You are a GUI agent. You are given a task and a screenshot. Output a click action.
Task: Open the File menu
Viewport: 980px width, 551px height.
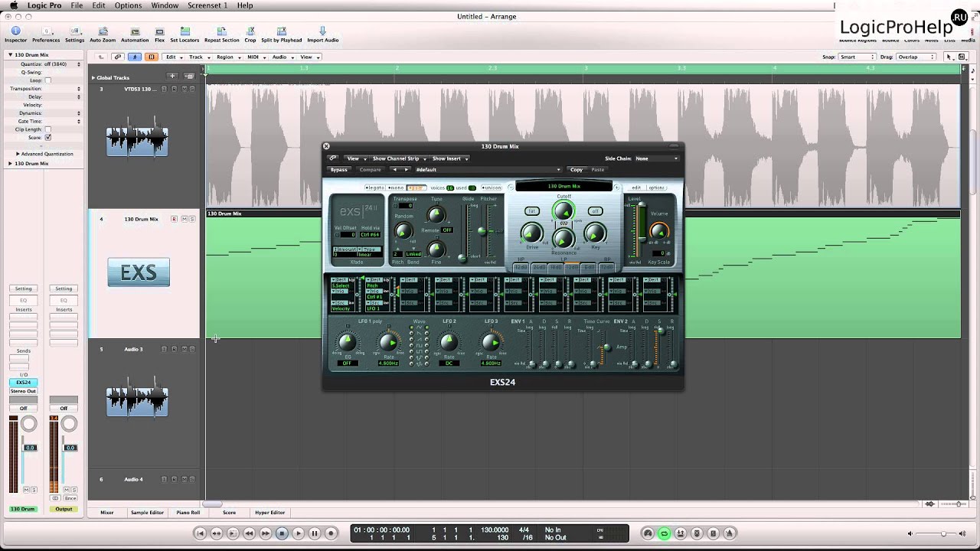click(77, 5)
